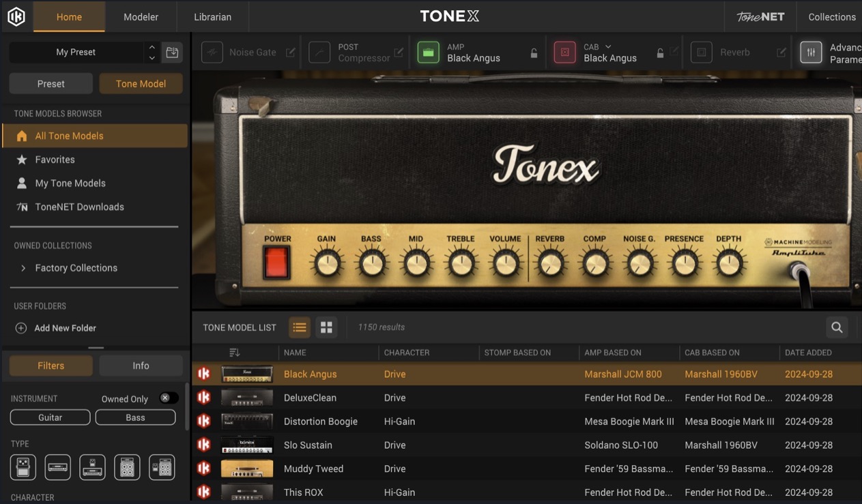Screen dimensions: 862x504
Task: Filter by stomp pedal type icon
Action: click(x=23, y=467)
